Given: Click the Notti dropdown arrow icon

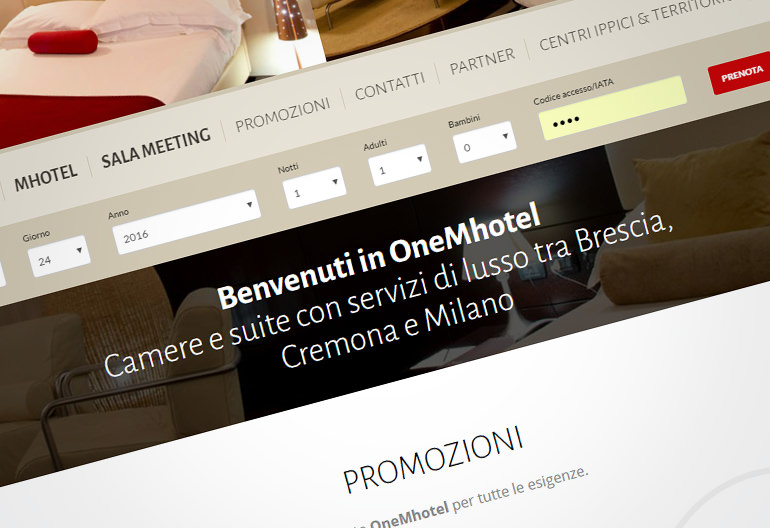Looking at the screenshot, I should point(335,182).
